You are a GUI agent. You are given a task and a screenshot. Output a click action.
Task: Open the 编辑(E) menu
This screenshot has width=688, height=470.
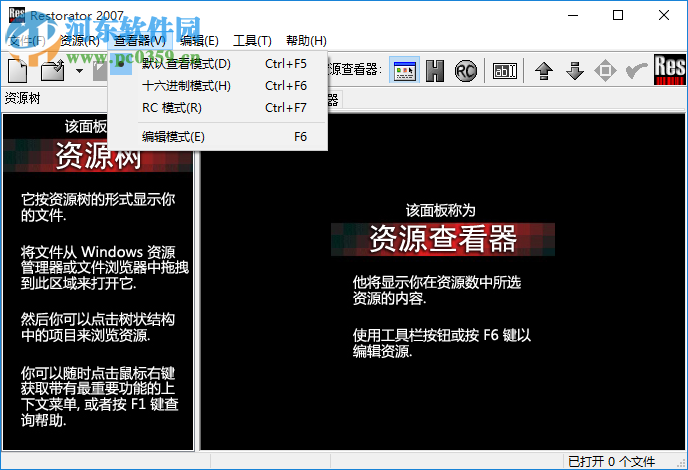[199, 41]
